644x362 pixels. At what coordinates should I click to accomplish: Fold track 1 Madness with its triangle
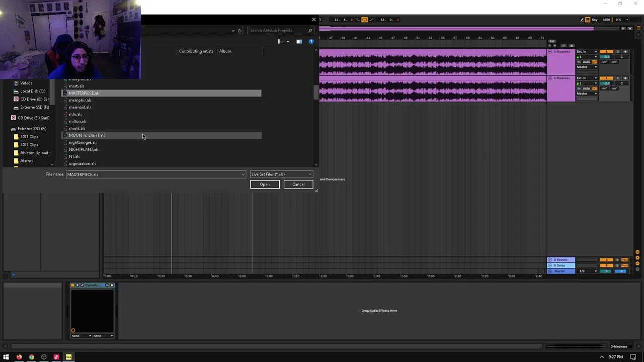pos(550,52)
